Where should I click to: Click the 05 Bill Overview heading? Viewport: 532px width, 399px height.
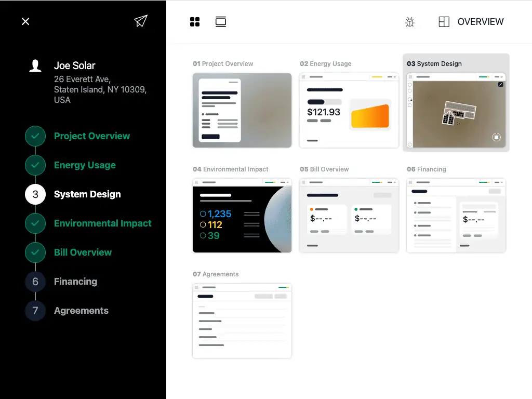point(324,169)
